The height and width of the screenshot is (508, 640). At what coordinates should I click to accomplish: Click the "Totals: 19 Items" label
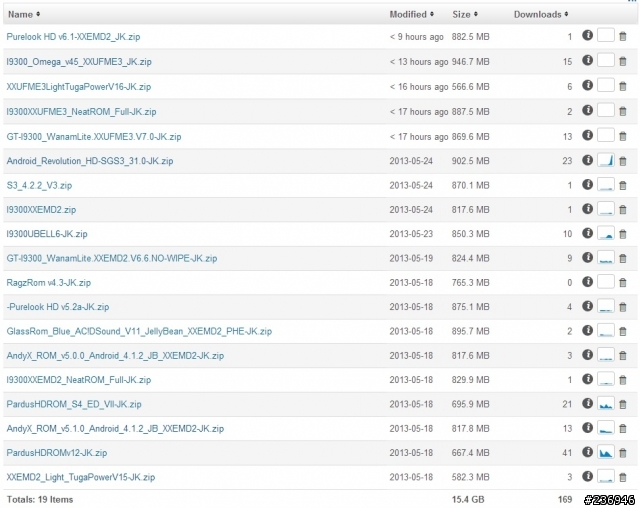click(x=40, y=499)
